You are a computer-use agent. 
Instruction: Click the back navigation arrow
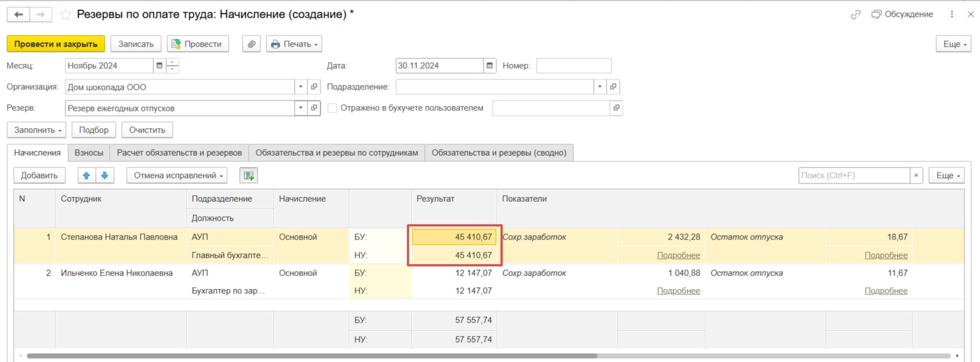click(x=18, y=14)
